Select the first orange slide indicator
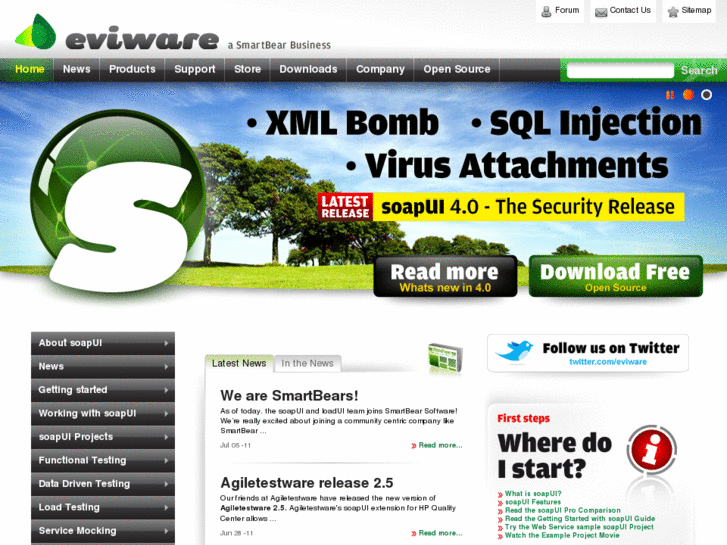This screenshot has width=727, height=545. [688, 95]
